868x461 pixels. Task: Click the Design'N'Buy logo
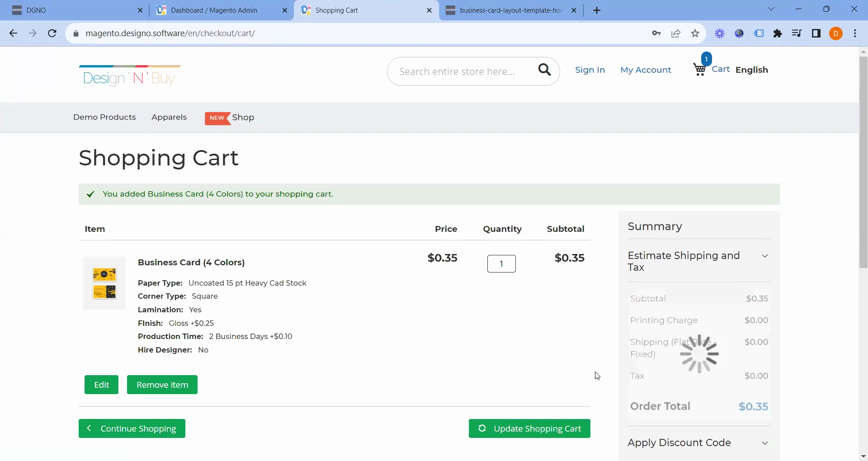coord(130,76)
